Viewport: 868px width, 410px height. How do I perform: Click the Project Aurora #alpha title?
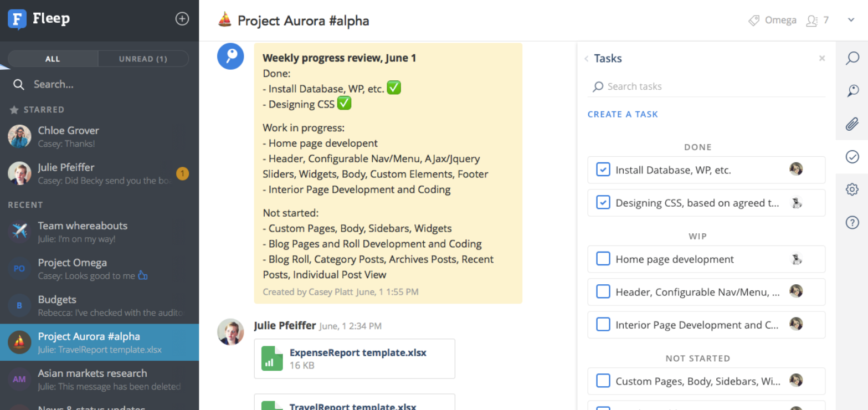(x=303, y=20)
